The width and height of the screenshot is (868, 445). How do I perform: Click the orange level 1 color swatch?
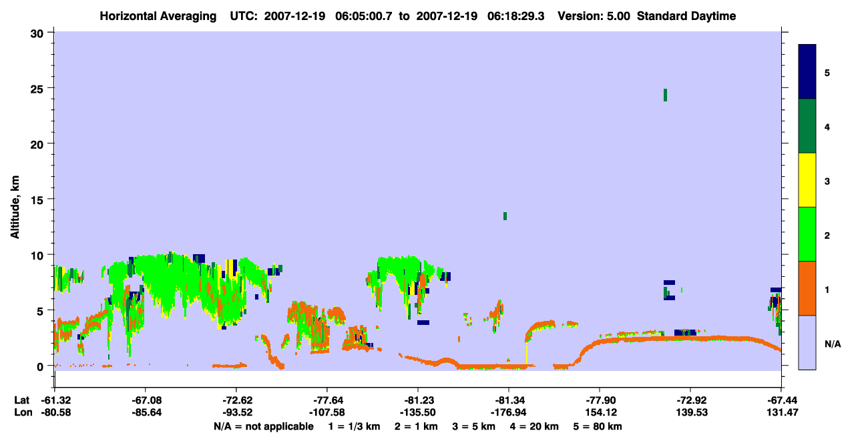[x=807, y=288]
